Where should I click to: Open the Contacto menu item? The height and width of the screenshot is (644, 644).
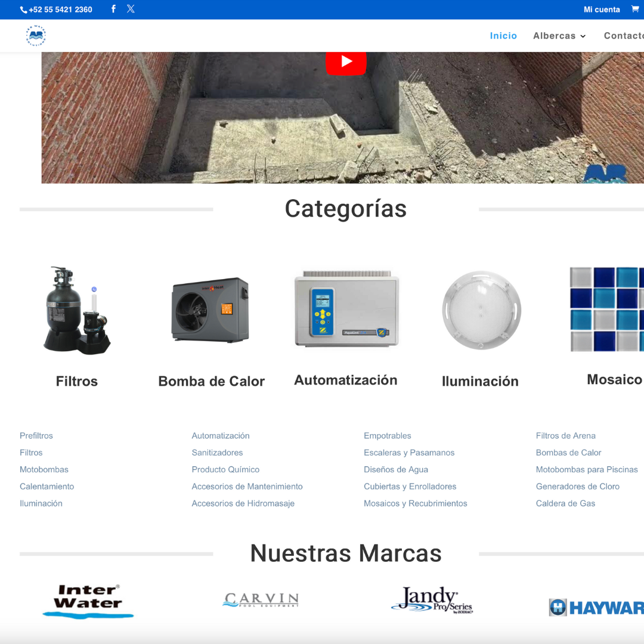pyautogui.click(x=623, y=36)
